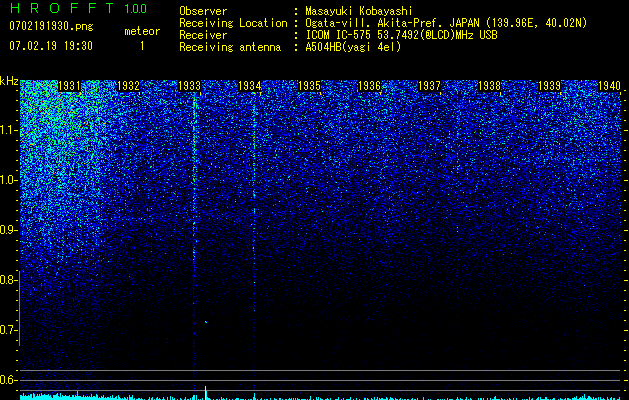The width and height of the screenshot is (629, 400).
Task: Click time marker 1935
Action: [x=309, y=86]
